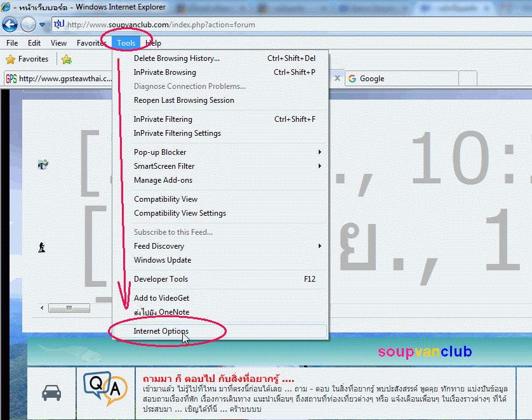The image size is (532, 420).
Task: Click the browser Forward arrow button
Action: [28, 24]
